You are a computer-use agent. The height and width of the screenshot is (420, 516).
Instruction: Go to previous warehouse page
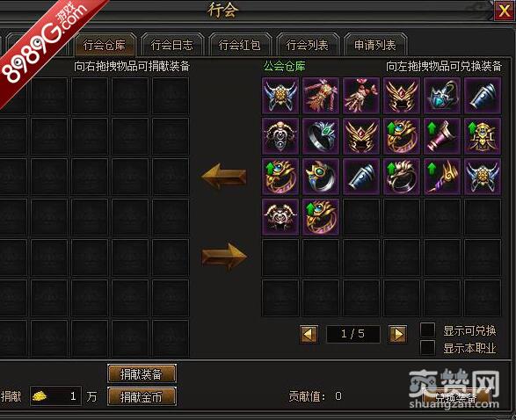coord(309,334)
